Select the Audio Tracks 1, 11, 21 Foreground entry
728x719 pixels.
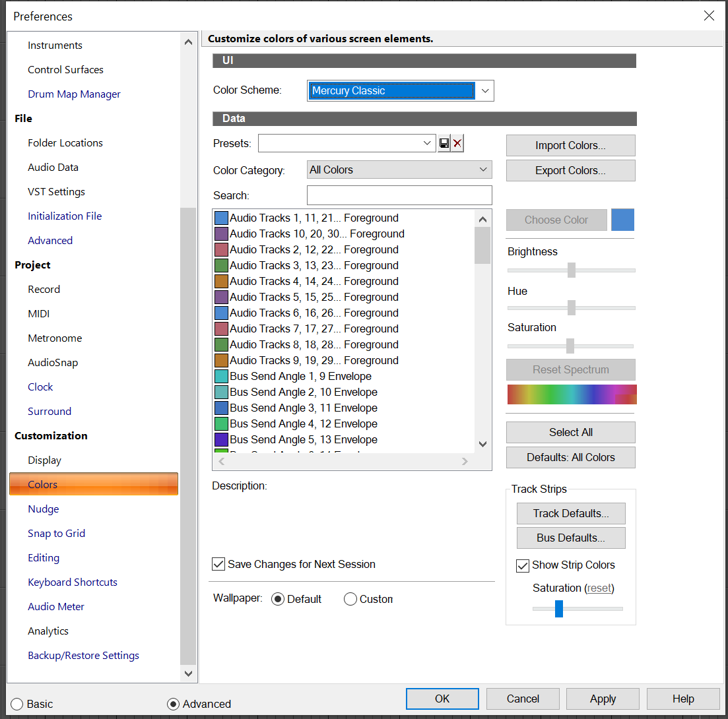314,218
